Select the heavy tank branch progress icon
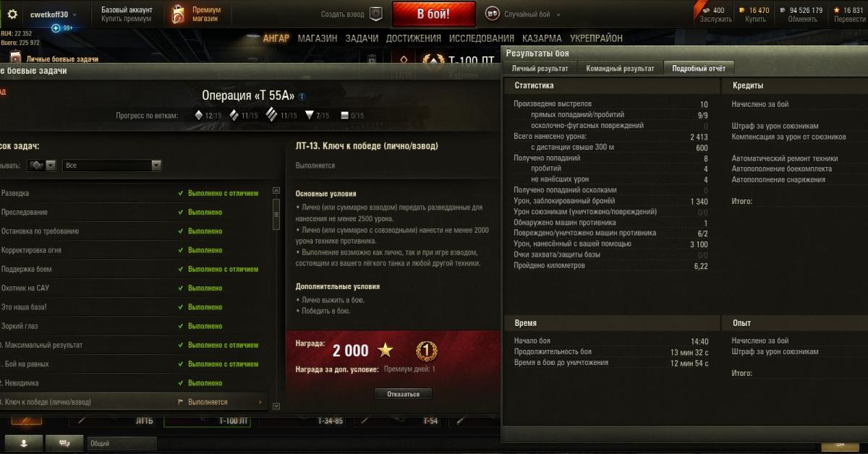Image resolution: width=868 pixels, height=454 pixels. [271, 115]
